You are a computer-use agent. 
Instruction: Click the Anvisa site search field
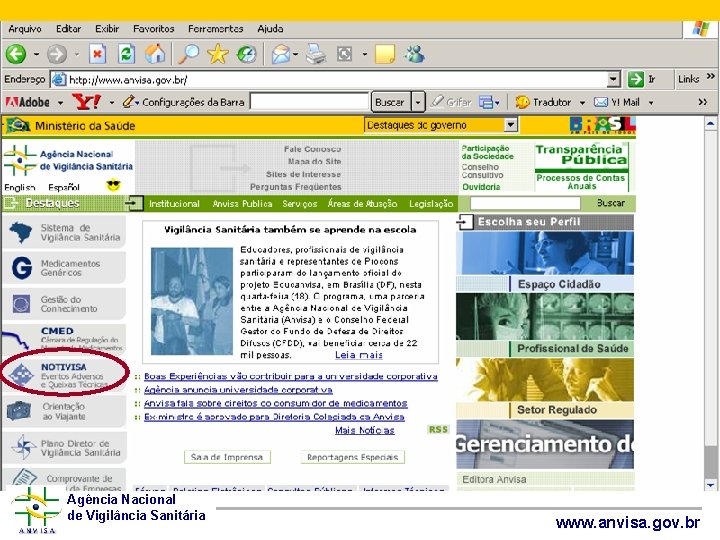click(525, 203)
